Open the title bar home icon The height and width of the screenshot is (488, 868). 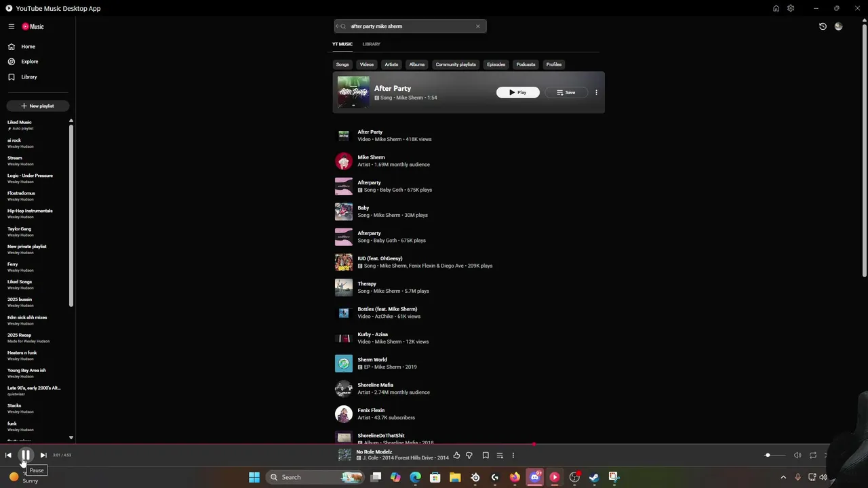coord(776,8)
